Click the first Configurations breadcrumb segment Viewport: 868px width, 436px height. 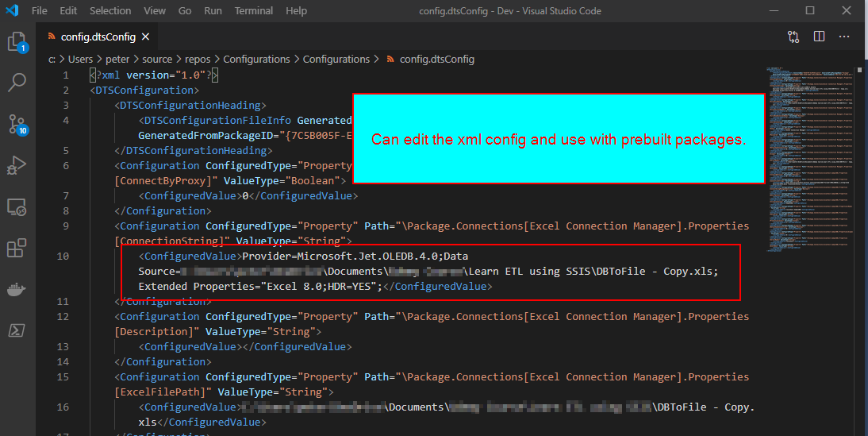point(256,59)
